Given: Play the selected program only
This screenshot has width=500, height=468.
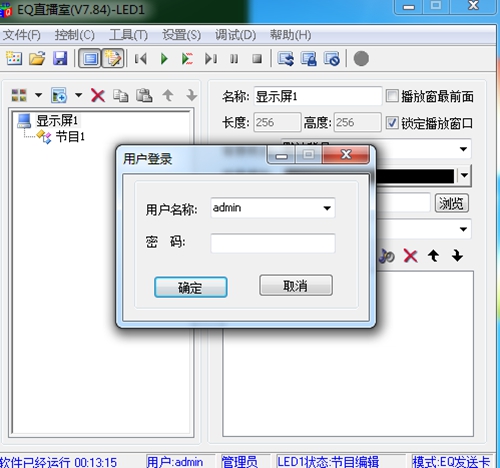Looking at the screenshot, I should (x=187, y=59).
